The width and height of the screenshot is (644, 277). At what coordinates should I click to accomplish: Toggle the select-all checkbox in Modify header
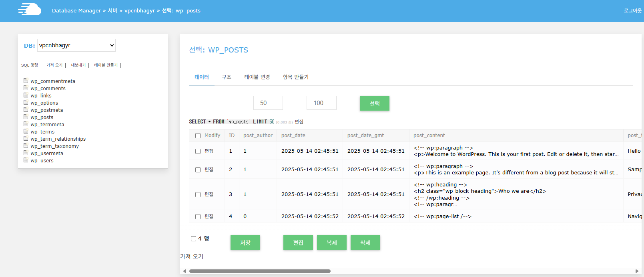[x=198, y=135]
